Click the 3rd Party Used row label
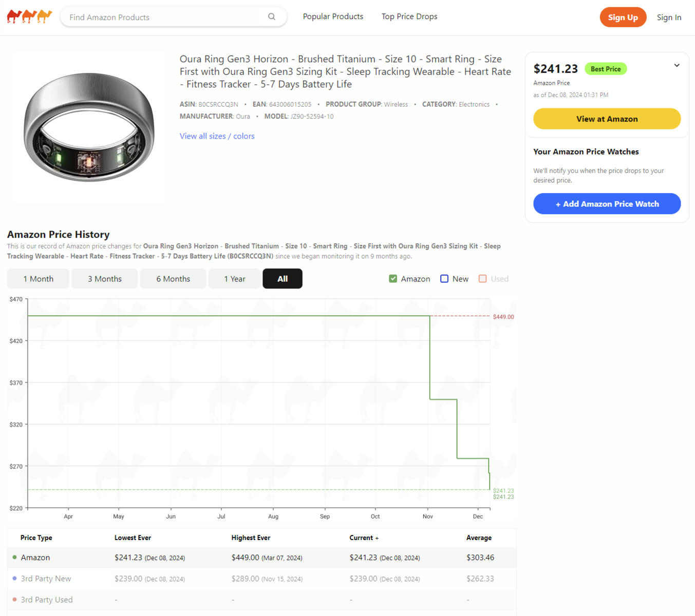The width and height of the screenshot is (695, 616). pos(47,600)
